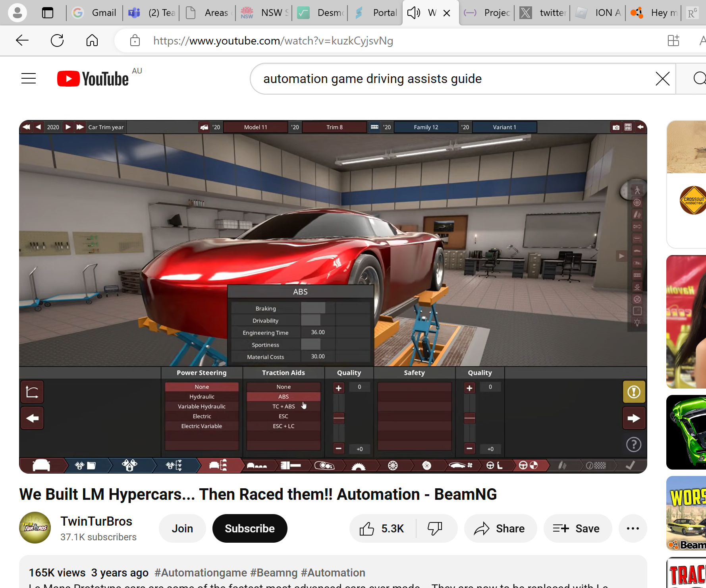This screenshot has width=706, height=588.
Task: Dislike this video
Action: (435, 528)
